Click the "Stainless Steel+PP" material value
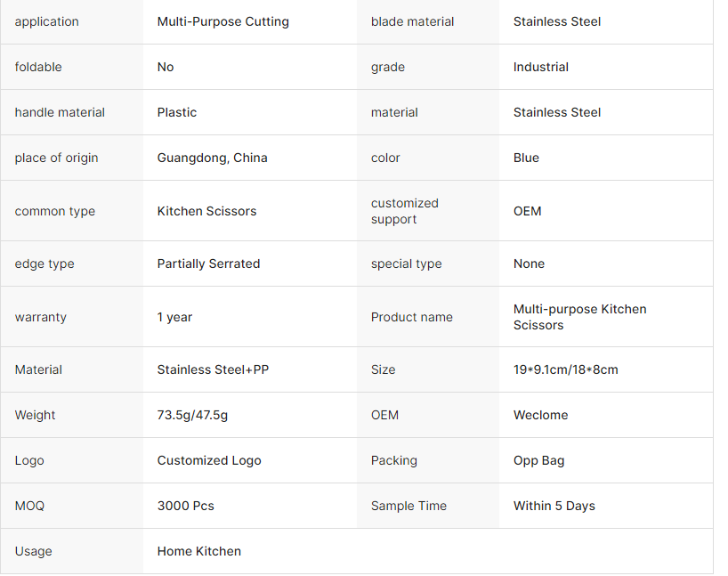728x576 pixels. click(x=213, y=369)
